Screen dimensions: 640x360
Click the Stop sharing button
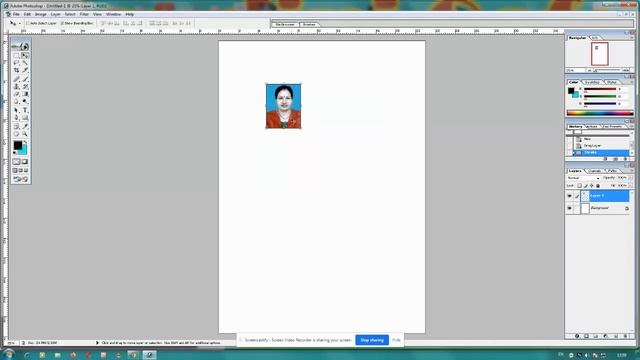(372, 340)
